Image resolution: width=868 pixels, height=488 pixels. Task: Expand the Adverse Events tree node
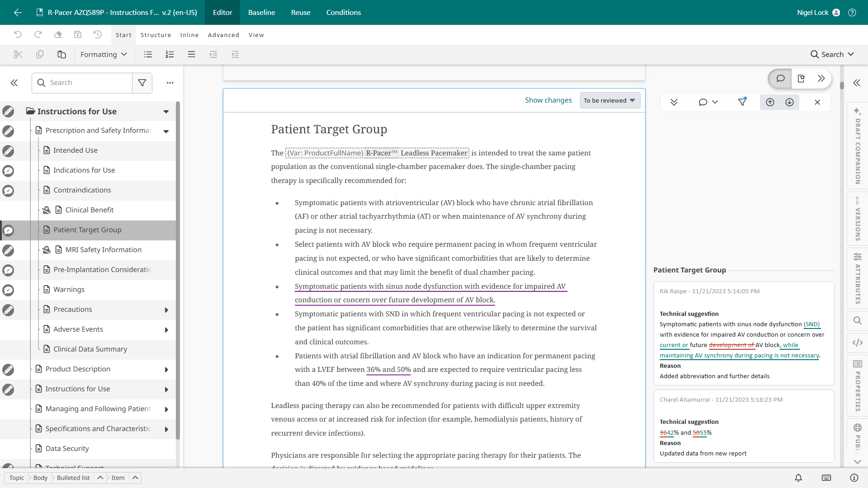[166, 330]
